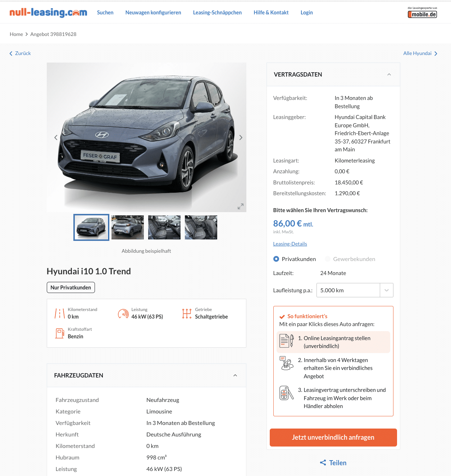The image size is (451, 476).
Task: Click the null-leasing.com logo
Action: click(x=48, y=13)
